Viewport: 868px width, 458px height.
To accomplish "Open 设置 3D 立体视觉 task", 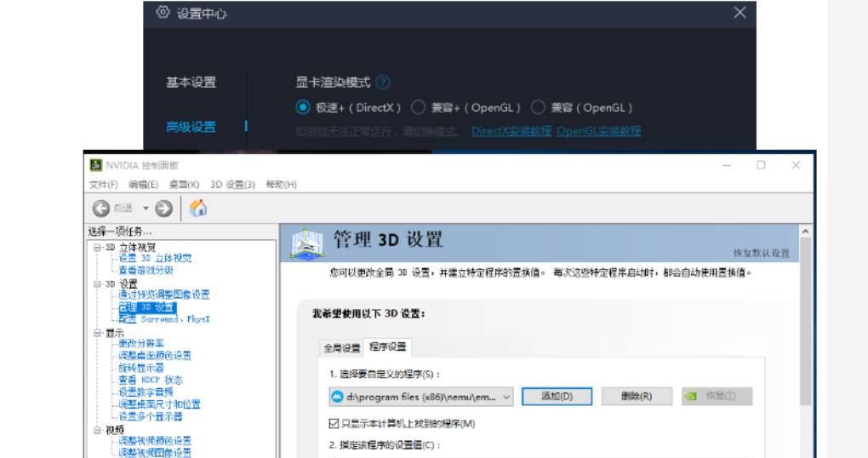I will point(155,258).
